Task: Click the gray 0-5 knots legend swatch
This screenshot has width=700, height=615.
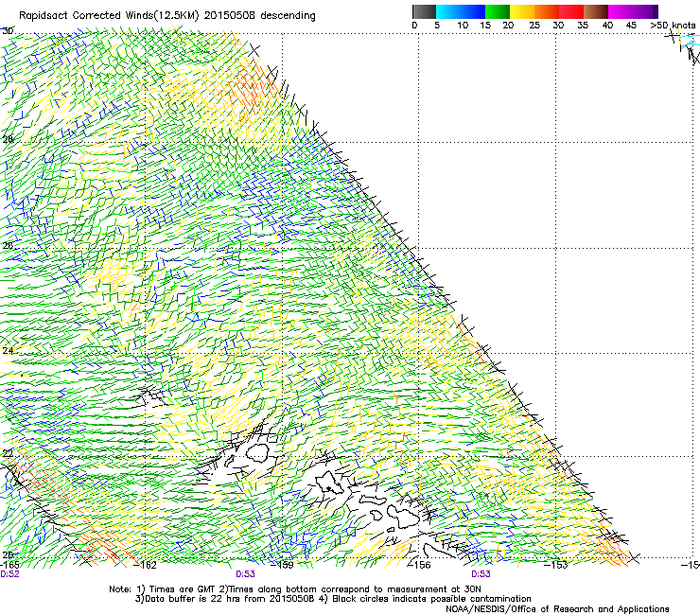Action: [424, 11]
